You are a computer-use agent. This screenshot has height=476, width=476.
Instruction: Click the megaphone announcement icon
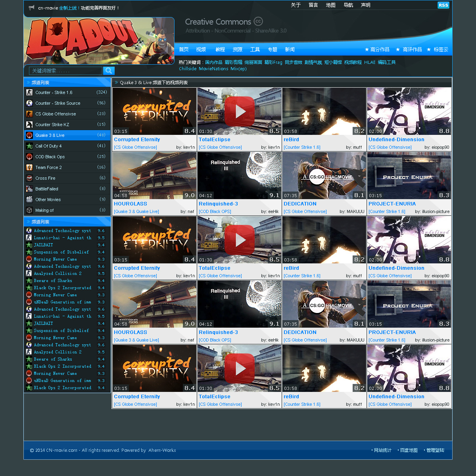tap(32, 8)
